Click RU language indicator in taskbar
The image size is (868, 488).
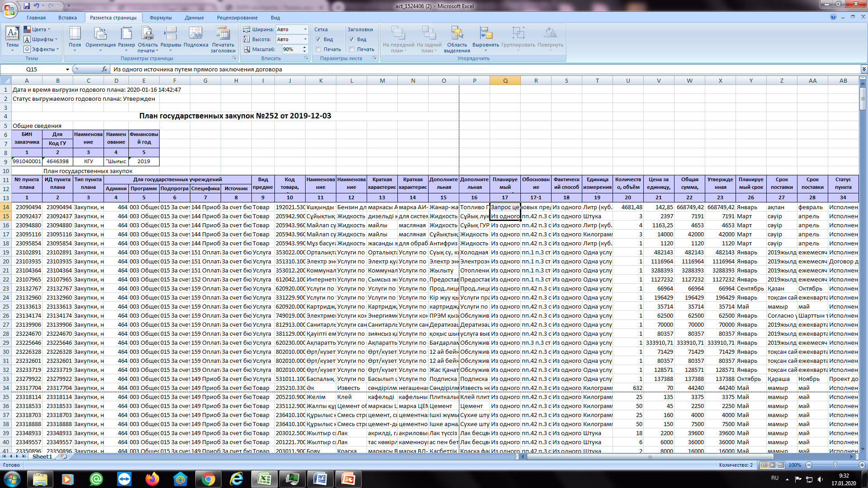point(775,478)
